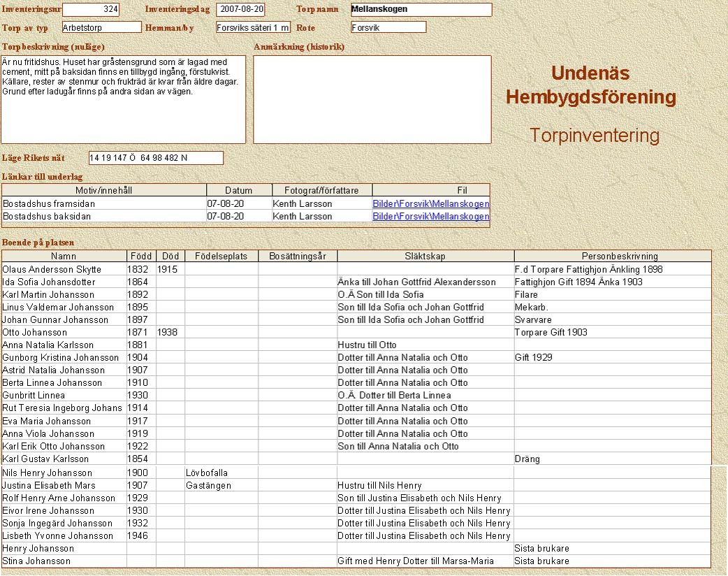Select the Olaus Andersson Skytte name cell

click(64, 269)
